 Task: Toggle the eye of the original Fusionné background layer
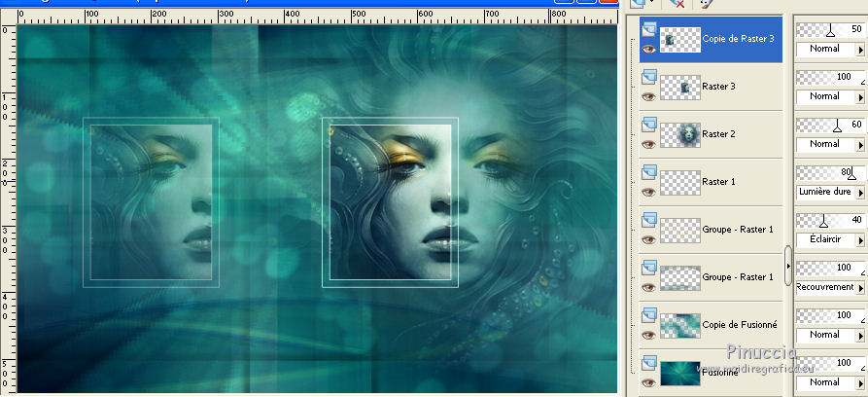(x=649, y=382)
